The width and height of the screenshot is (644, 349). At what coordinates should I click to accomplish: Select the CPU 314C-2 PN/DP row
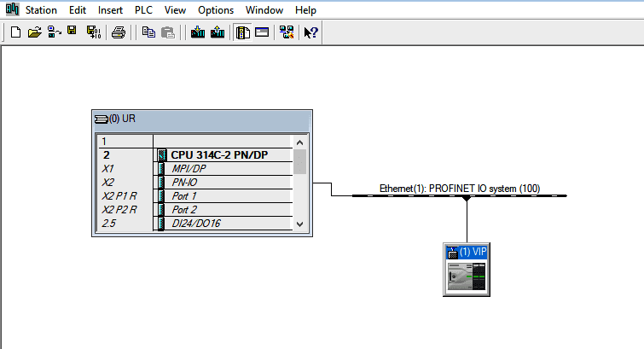click(x=195, y=155)
